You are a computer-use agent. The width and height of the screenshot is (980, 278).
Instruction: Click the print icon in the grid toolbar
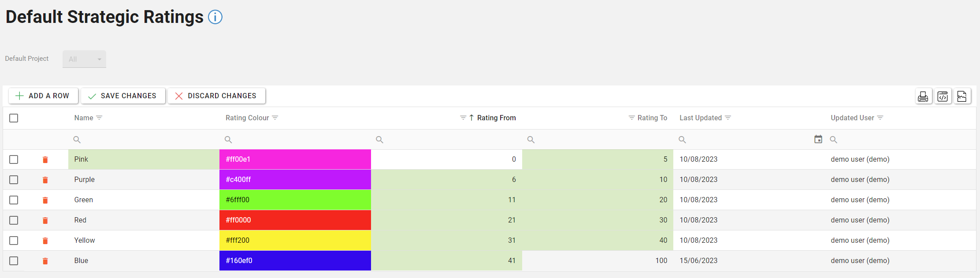923,96
